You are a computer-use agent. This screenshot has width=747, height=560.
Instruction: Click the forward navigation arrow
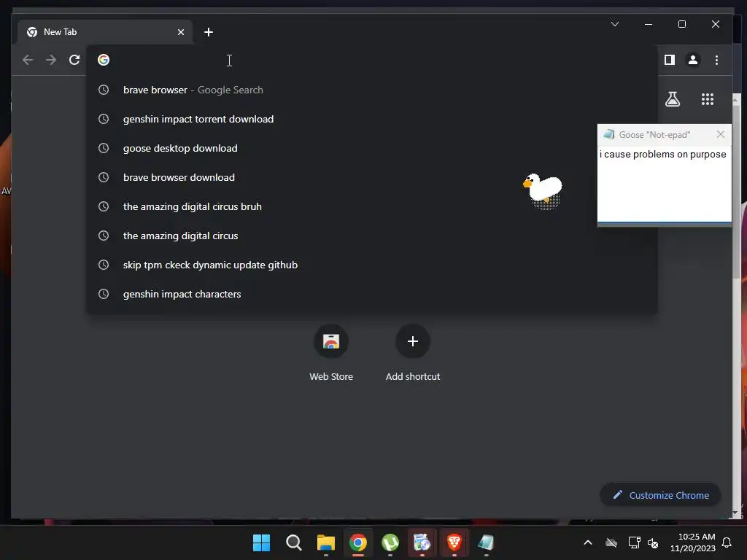pos(51,60)
